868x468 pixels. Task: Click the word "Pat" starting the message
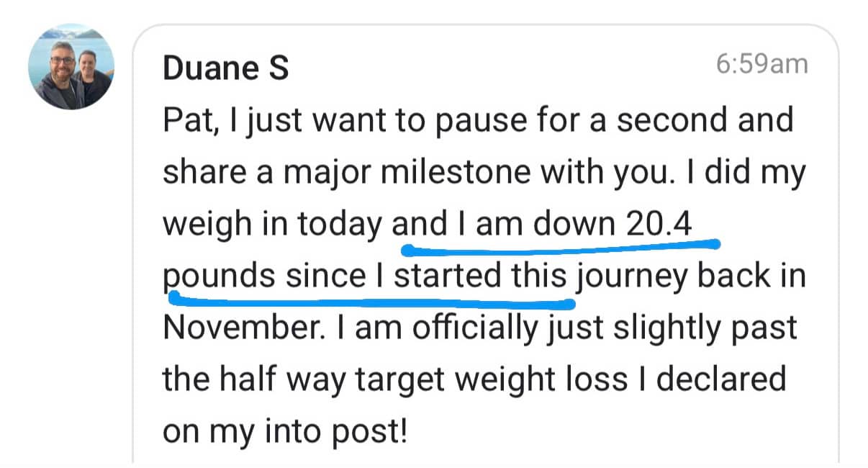coord(183,120)
